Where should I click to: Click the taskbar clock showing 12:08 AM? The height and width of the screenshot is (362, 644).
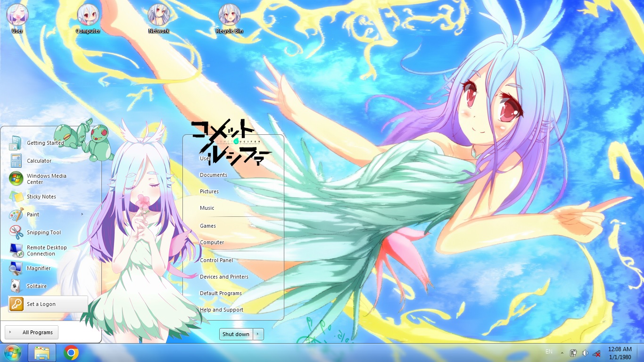pyautogui.click(x=620, y=353)
